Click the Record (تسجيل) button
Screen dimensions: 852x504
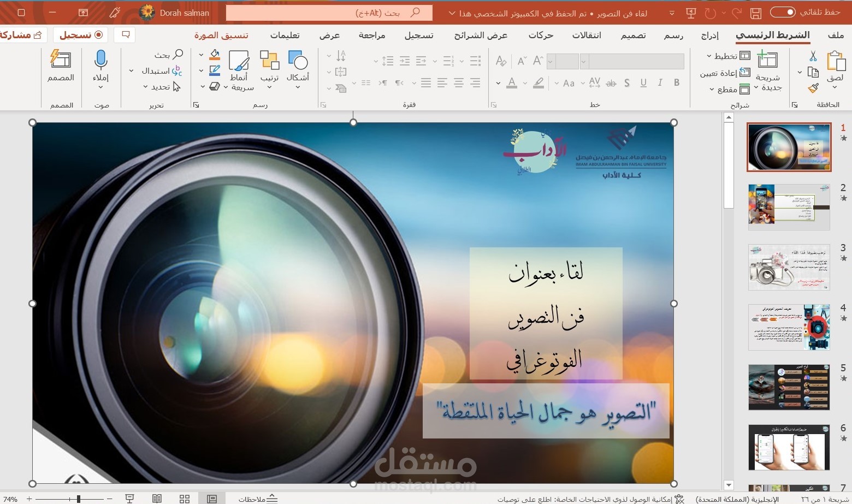pyautogui.click(x=81, y=35)
